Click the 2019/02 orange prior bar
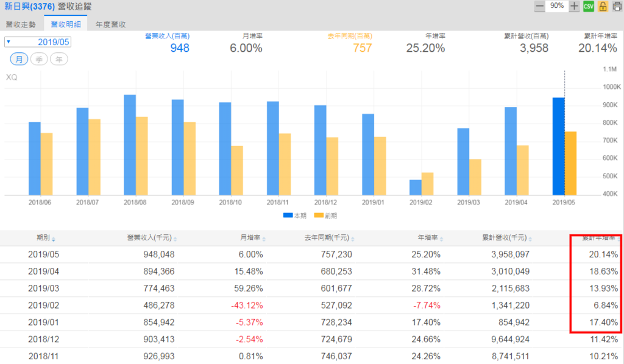 (427, 184)
